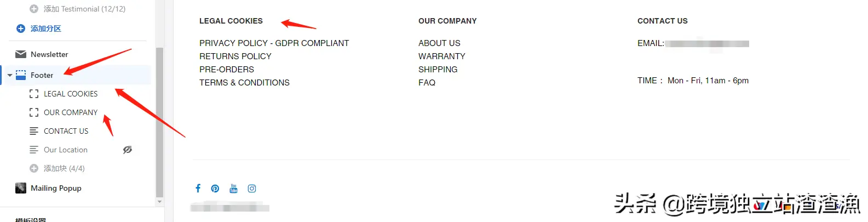Image resolution: width=868 pixels, height=222 pixels.
Task: Click the FAQ footer link
Action: pyautogui.click(x=427, y=83)
